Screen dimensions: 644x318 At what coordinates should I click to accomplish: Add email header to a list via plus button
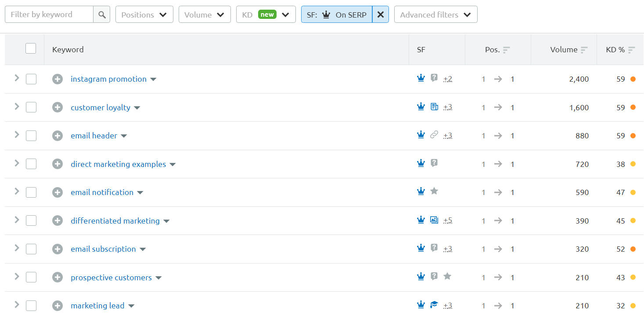(x=57, y=135)
